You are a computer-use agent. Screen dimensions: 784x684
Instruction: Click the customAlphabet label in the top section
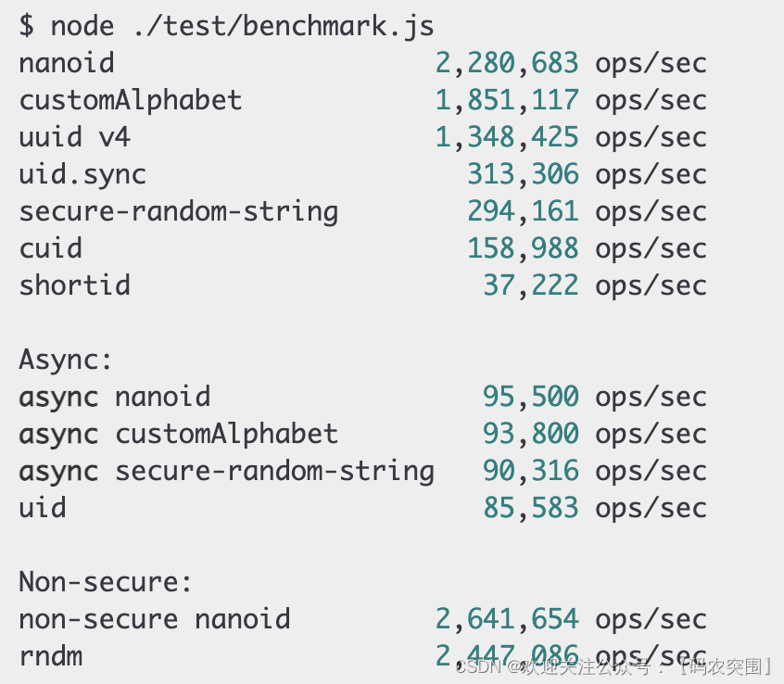coord(131,100)
